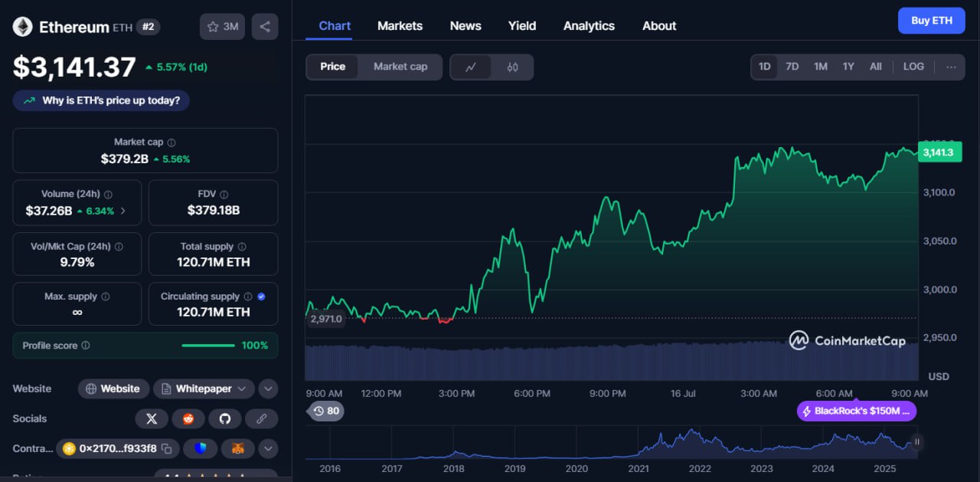Click the #2 rank badge
The width and height of the screenshot is (980, 482).
(x=149, y=27)
